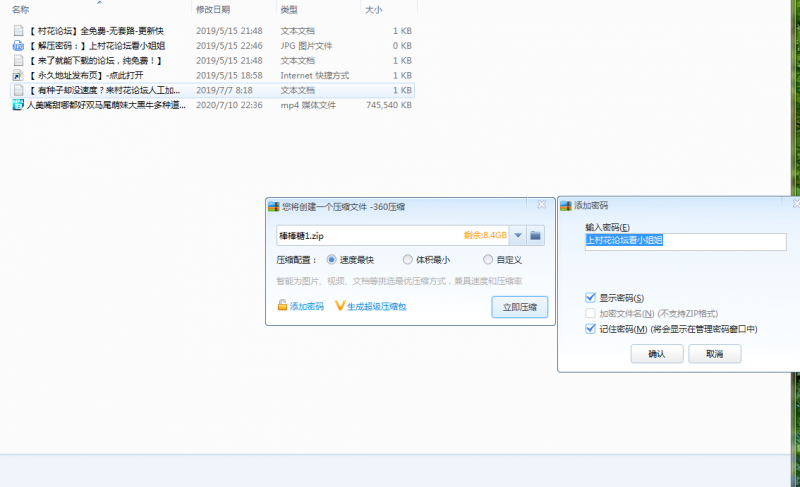The image size is (800, 487).
Task: Click the date 2019/5/15 22:46
Action: click(229, 45)
